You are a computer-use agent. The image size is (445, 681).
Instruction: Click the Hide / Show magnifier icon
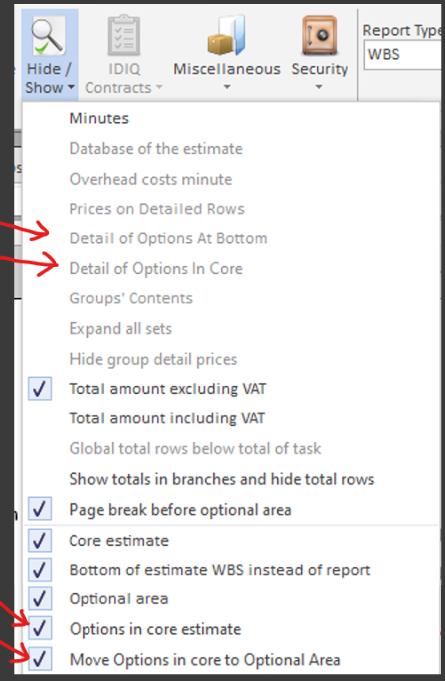click(49, 37)
